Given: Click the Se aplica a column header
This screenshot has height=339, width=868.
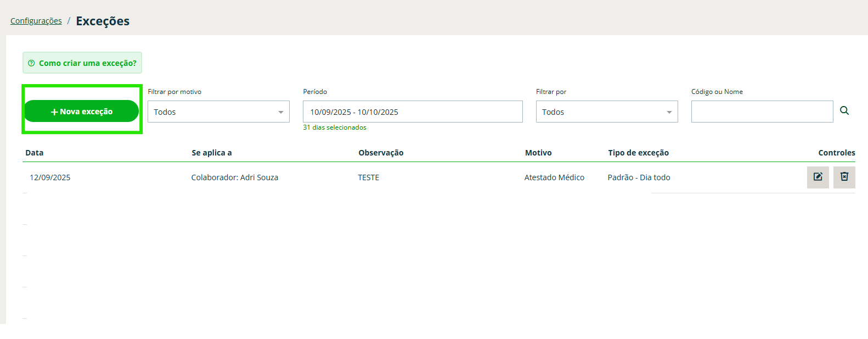Looking at the screenshot, I should tap(211, 153).
